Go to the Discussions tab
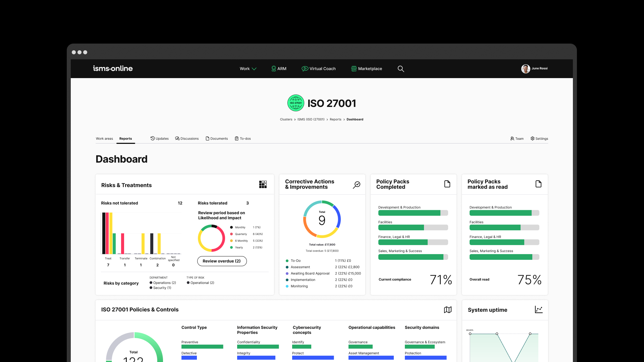Image resolution: width=644 pixels, height=362 pixels. click(187, 138)
